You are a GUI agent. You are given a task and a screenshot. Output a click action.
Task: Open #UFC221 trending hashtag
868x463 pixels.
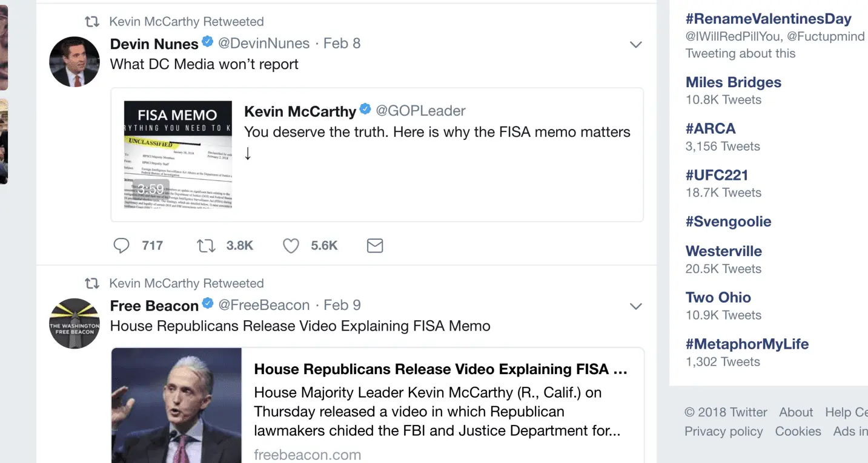717,175
